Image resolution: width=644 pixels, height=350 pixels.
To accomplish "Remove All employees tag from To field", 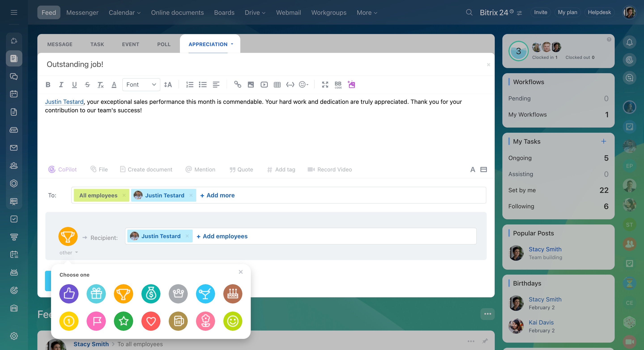I will coord(124,195).
